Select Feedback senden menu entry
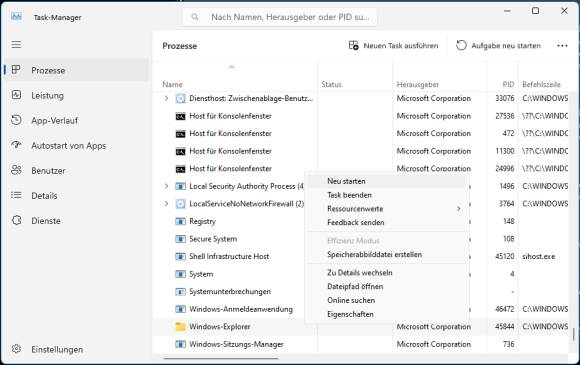This screenshot has width=580, height=365. (x=387, y=223)
